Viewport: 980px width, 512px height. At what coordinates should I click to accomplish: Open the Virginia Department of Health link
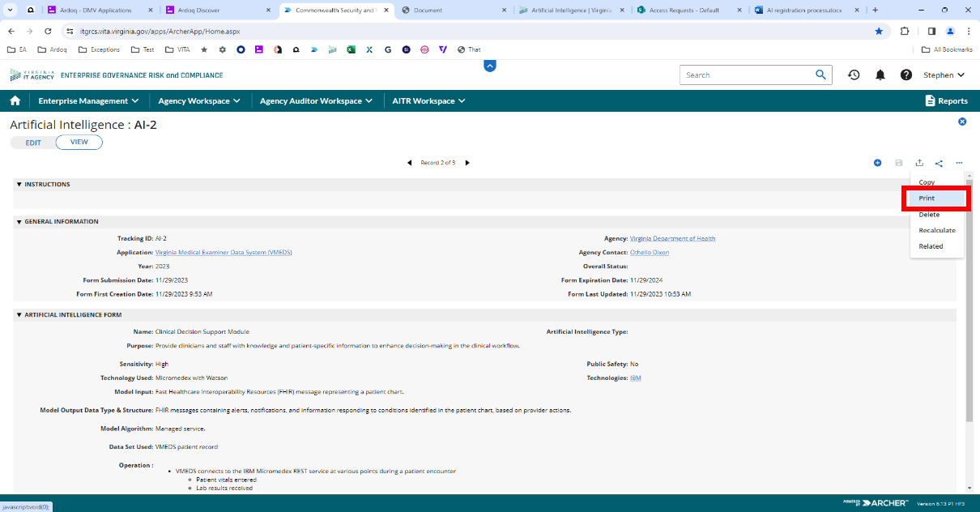[x=672, y=239]
